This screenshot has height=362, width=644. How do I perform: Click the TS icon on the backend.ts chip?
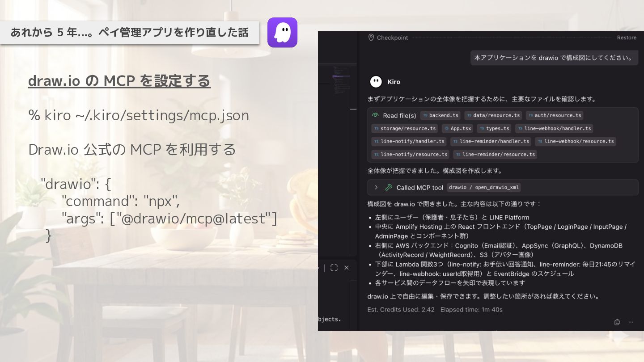point(425,115)
